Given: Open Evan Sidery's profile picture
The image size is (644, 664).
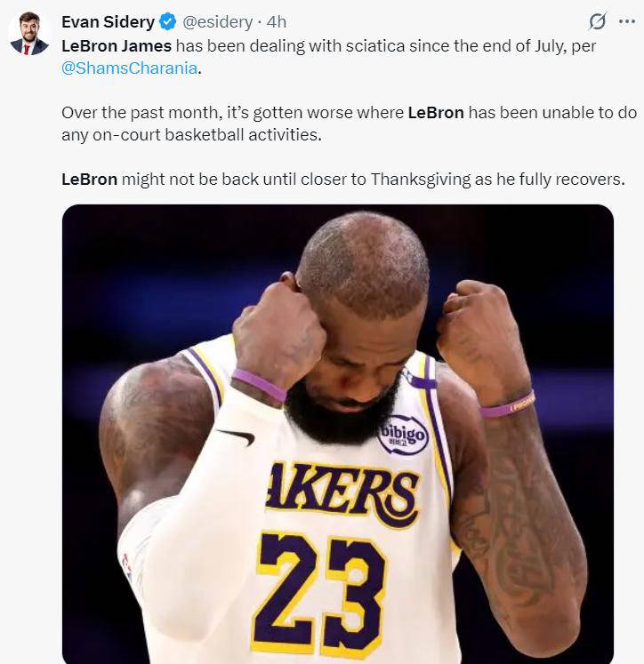Looking at the screenshot, I should click(29, 35).
